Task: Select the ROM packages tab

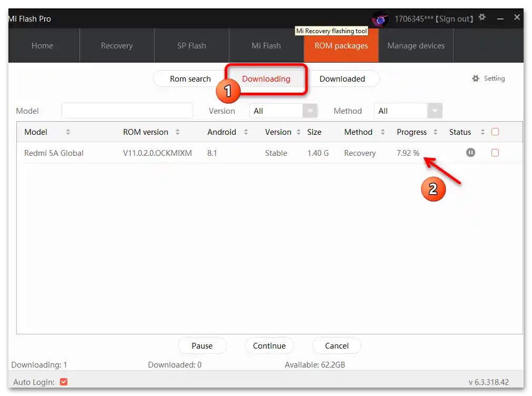Action: coord(341,45)
